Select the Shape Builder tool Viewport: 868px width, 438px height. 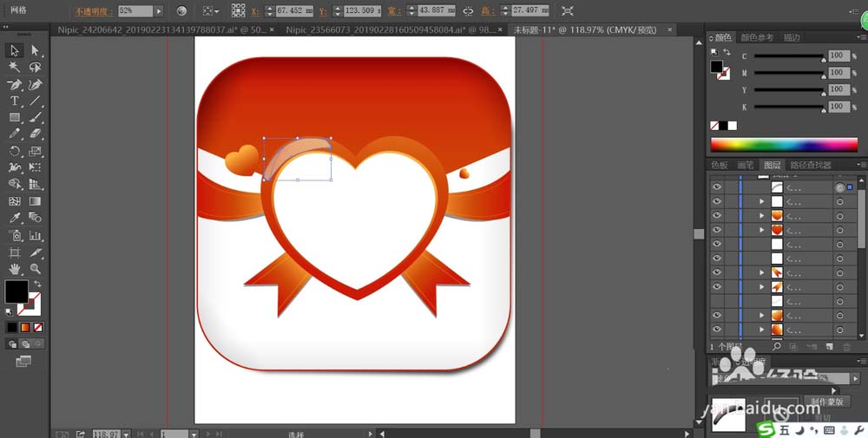pos(15,184)
